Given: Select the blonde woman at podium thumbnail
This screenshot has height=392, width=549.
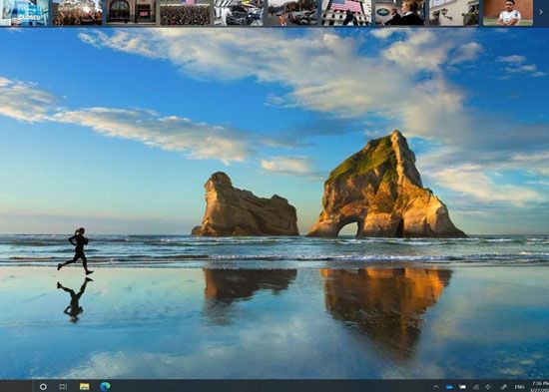Looking at the screenshot, I should coord(400,13).
